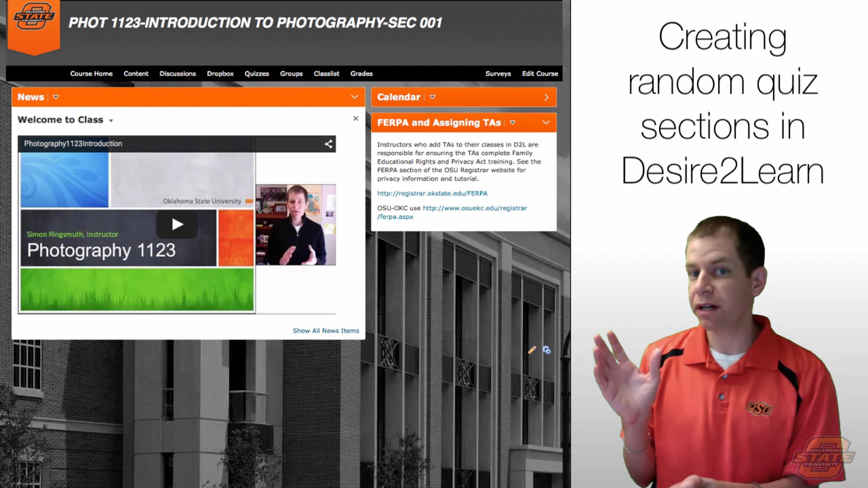Open the Calendar widget dropdown menu

coord(432,97)
